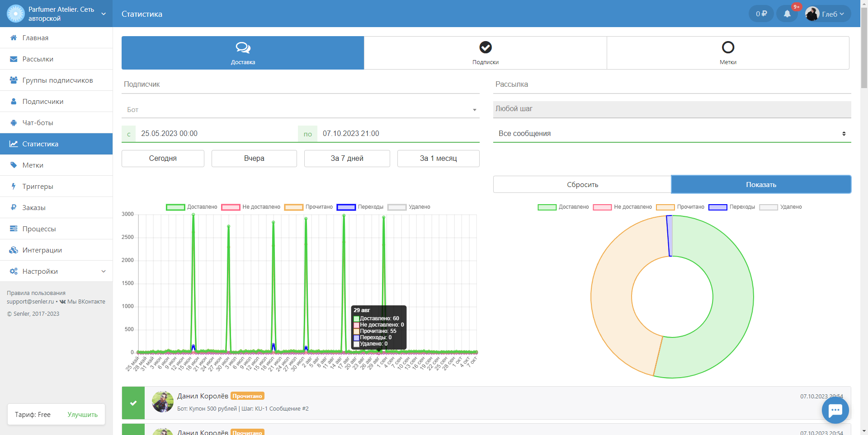Click Удалено color swatch in donut legend
This screenshot has height=435, width=868.
click(769, 207)
